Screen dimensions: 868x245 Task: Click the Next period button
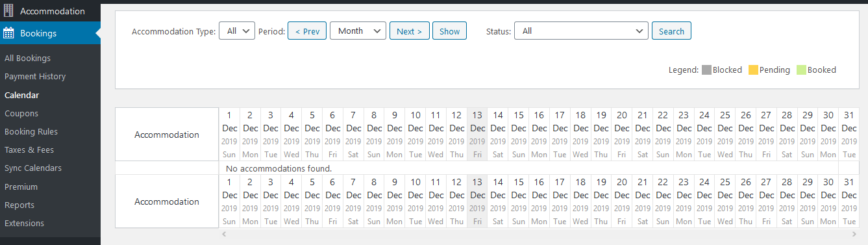pos(410,31)
